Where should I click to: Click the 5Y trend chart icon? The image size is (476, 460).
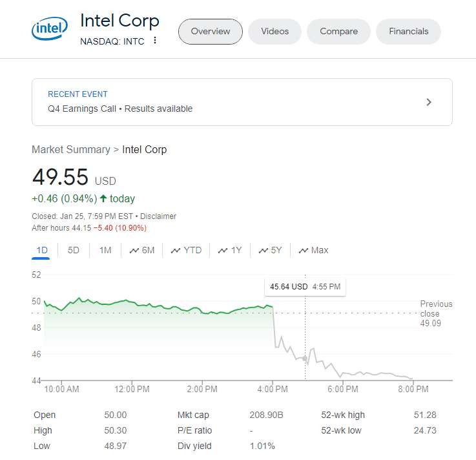click(x=264, y=251)
